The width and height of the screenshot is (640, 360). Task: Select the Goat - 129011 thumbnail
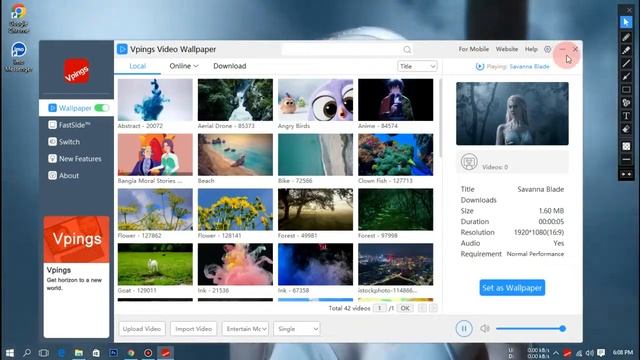pos(155,264)
